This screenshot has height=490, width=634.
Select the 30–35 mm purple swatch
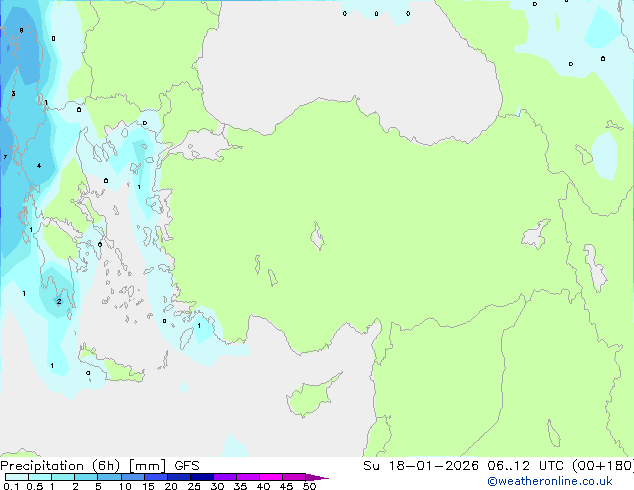225,477
